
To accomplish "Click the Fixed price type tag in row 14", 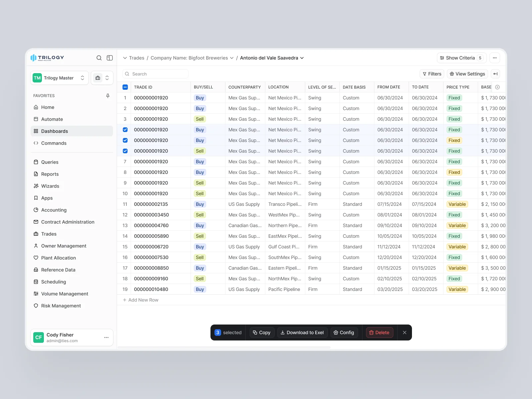I will (x=454, y=236).
